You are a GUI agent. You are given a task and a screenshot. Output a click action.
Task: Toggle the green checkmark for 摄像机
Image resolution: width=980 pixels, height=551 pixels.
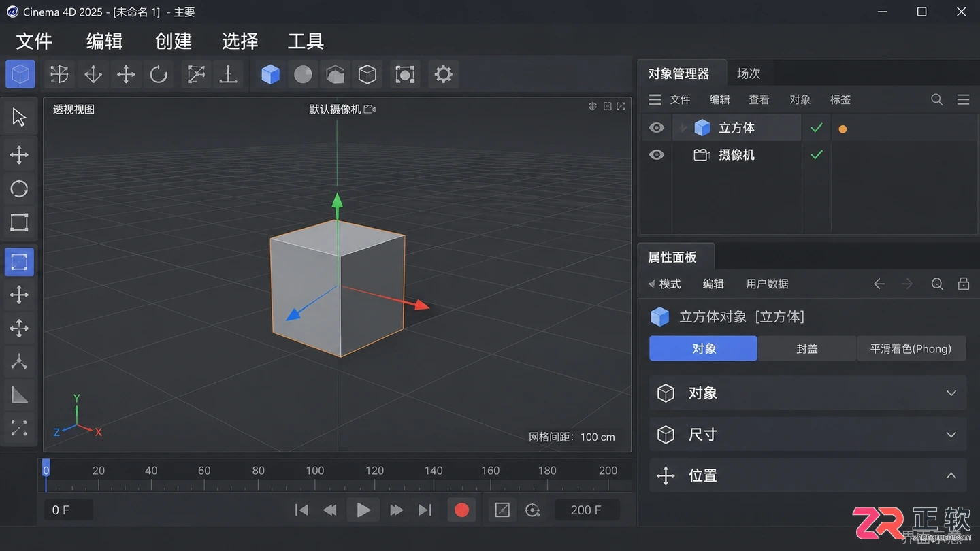pos(817,155)
